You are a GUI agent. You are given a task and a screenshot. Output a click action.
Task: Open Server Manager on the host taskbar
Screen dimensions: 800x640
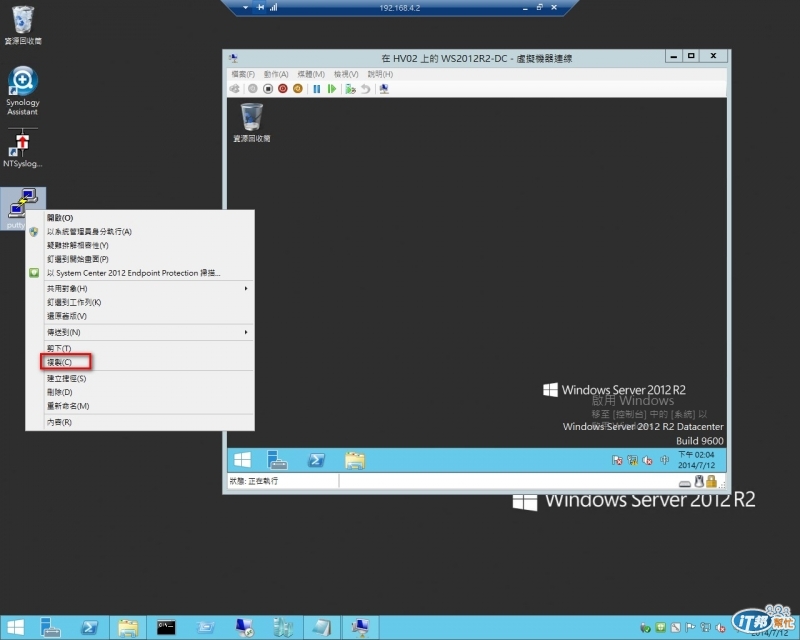(51, 627)
